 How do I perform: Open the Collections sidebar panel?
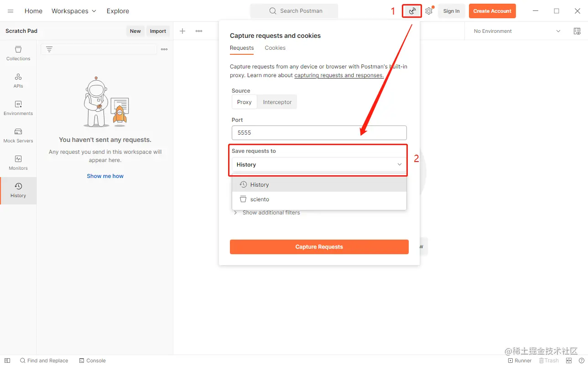(18, 53)
